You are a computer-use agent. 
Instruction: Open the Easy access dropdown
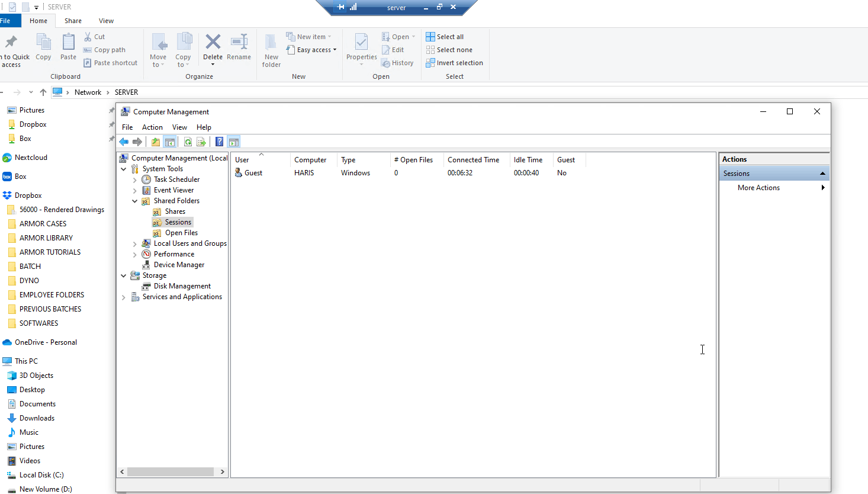tap(311, 50)
